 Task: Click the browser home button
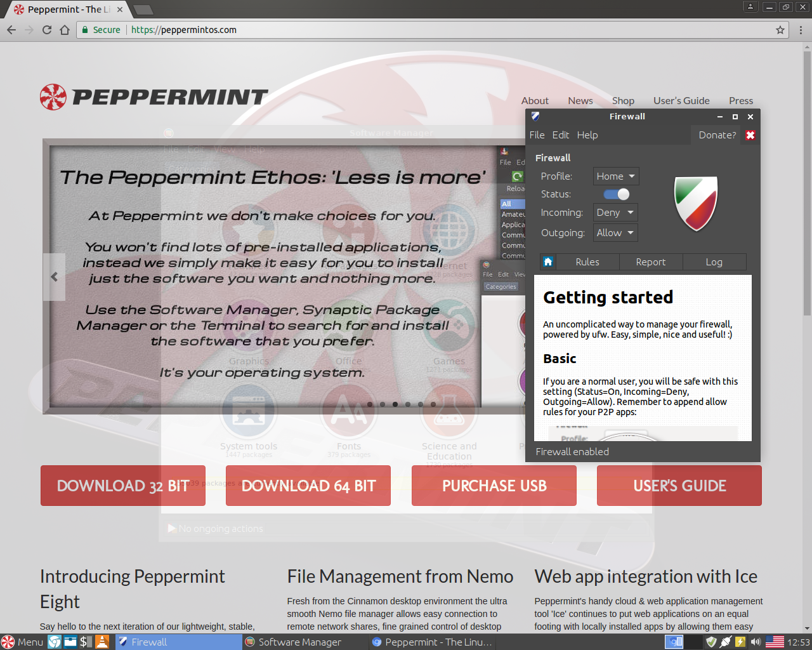click(65, 30)
